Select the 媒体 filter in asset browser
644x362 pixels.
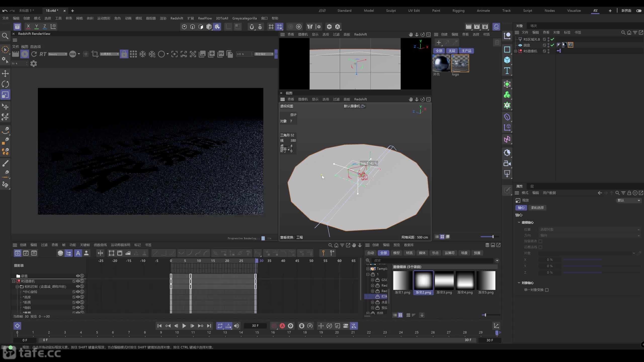(x=422, y=253)
